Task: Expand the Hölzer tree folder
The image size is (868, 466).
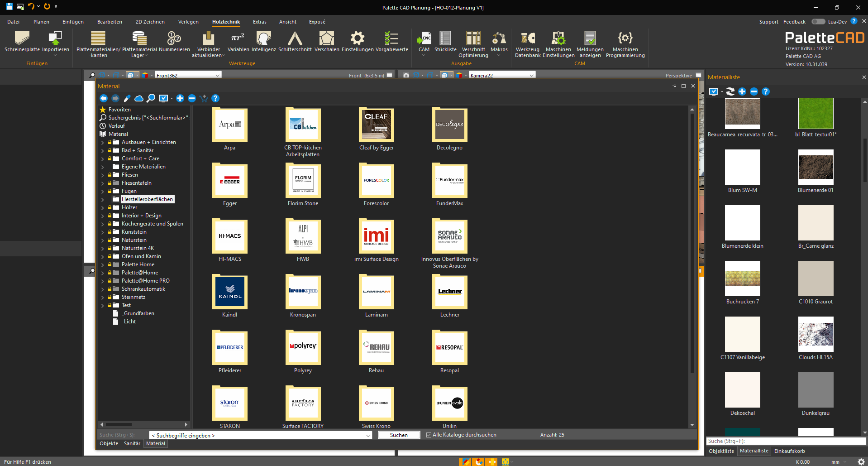Action: tap(103, 208)
